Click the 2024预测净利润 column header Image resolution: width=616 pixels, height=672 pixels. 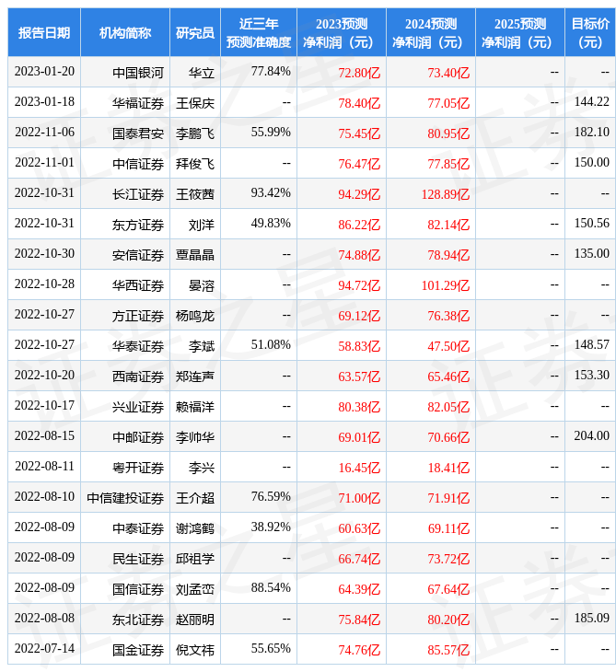pyautogui.click(x=431, y=32)
